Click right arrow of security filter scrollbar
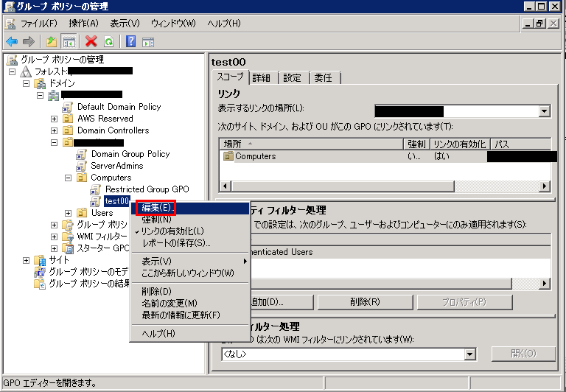The width and height of the screenshot is (566, 392). pos(545,284)
